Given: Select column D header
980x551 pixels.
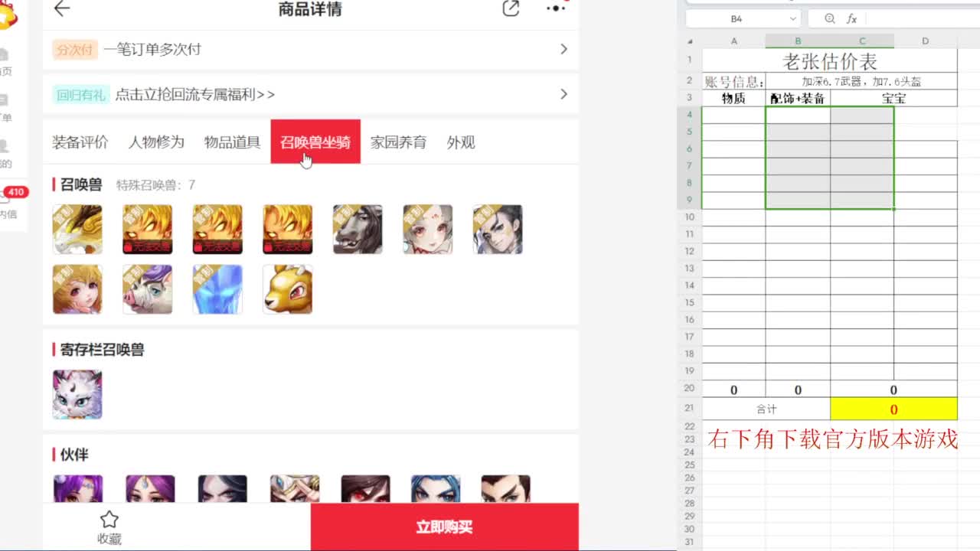Looking at the screenshot, I should tap(925, 41).
